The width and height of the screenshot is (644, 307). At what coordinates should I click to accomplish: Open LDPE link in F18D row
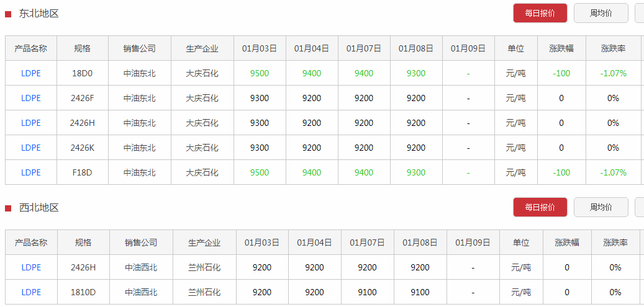tap(31, 172)
